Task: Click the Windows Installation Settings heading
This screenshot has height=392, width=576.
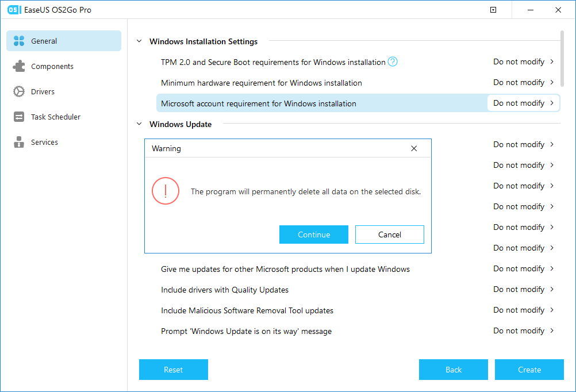Action: pos(203,41)
